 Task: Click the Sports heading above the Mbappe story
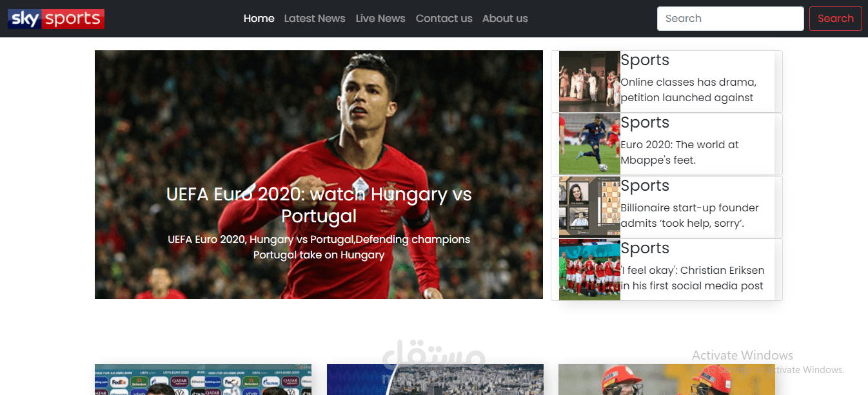(x=645, y=122)
